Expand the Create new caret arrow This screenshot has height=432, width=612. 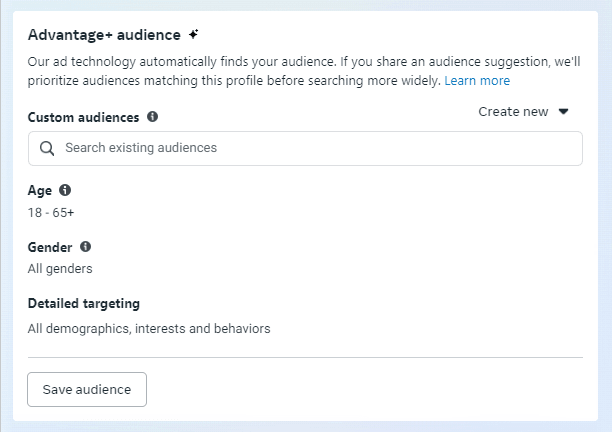tap(563, 112)
